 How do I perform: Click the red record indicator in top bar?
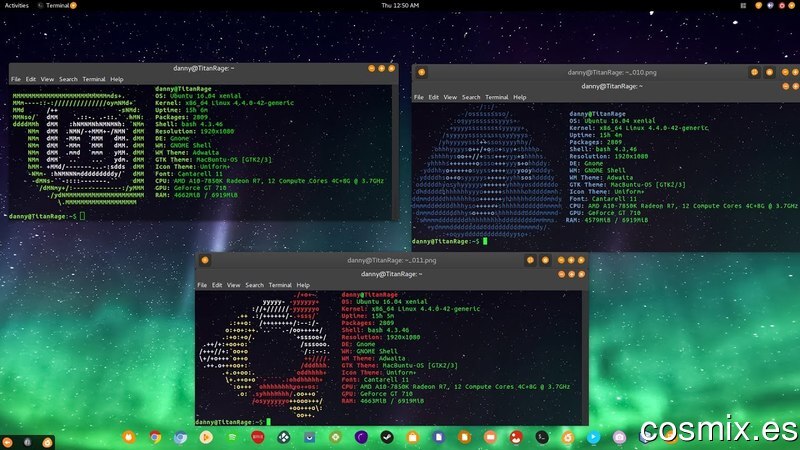tap(782, 6)
